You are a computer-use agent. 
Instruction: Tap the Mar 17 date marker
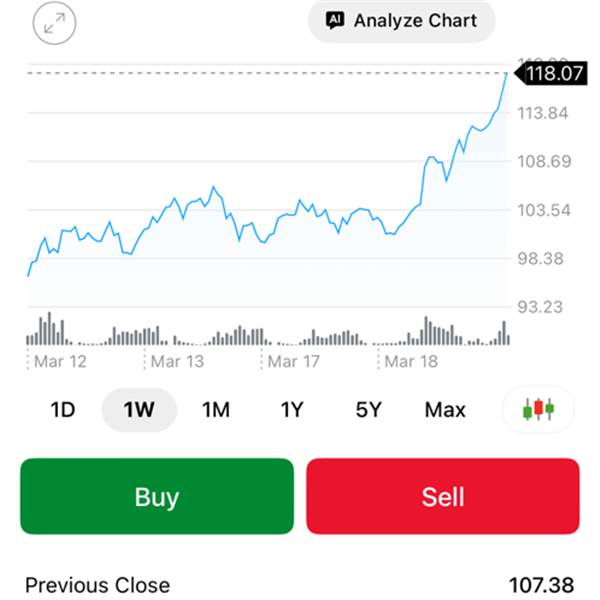(294, 361)
